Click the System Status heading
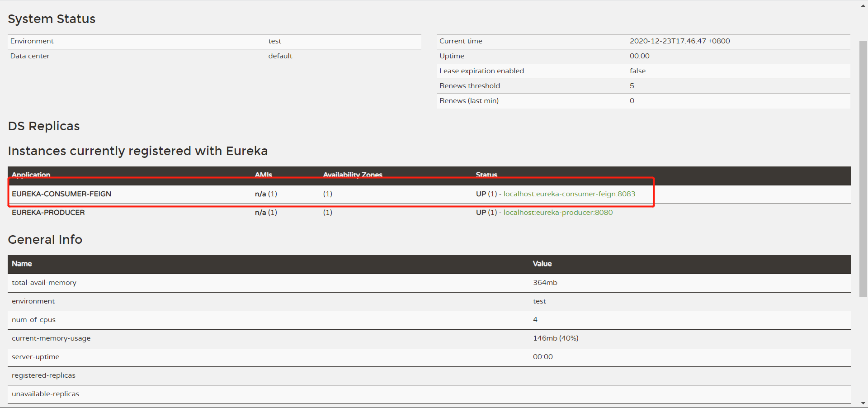 tap(52, 19)
